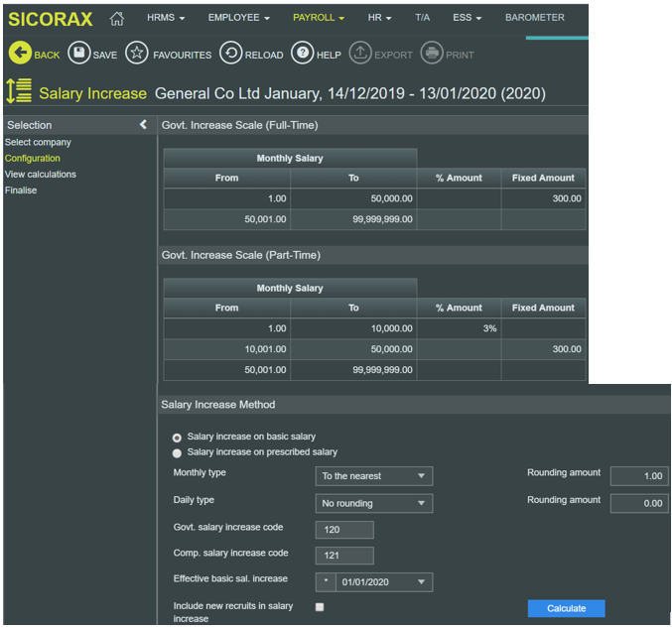The width and height of the screenshot is (672, 628).
Task: Click Govt. salary increase code field
Action: pos(344,530)
